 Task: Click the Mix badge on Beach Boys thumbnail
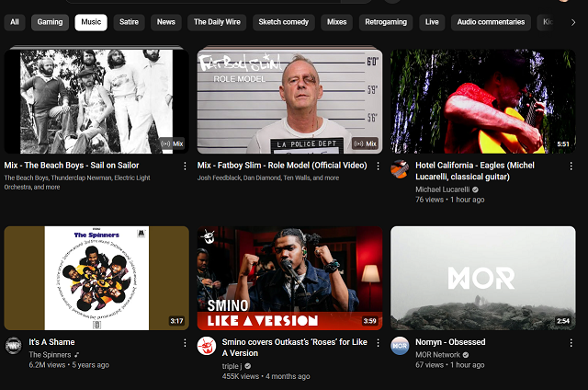(172, 143)
